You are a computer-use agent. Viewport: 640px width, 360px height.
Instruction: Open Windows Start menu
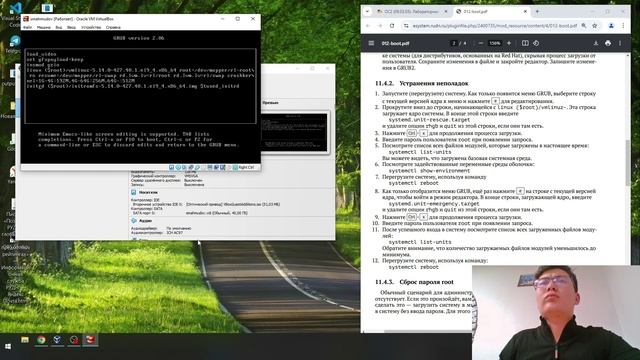tap(8, 347)
